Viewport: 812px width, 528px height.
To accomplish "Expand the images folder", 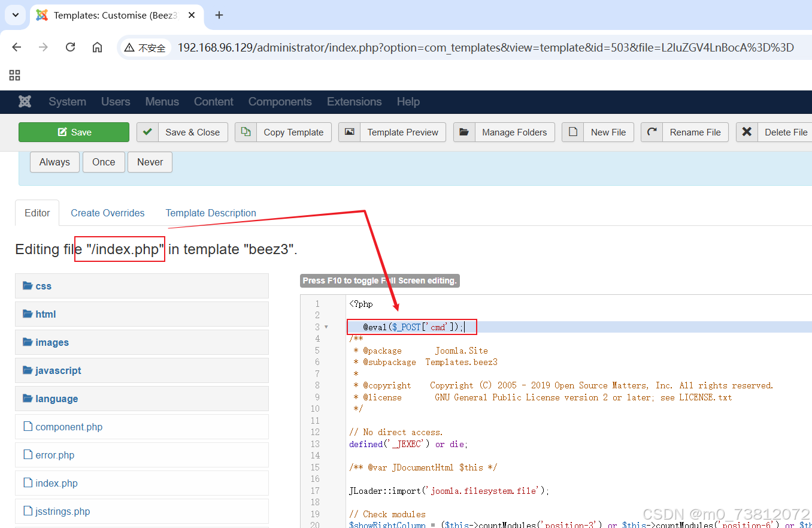I will pyautogui.click(x=142, y=342).
